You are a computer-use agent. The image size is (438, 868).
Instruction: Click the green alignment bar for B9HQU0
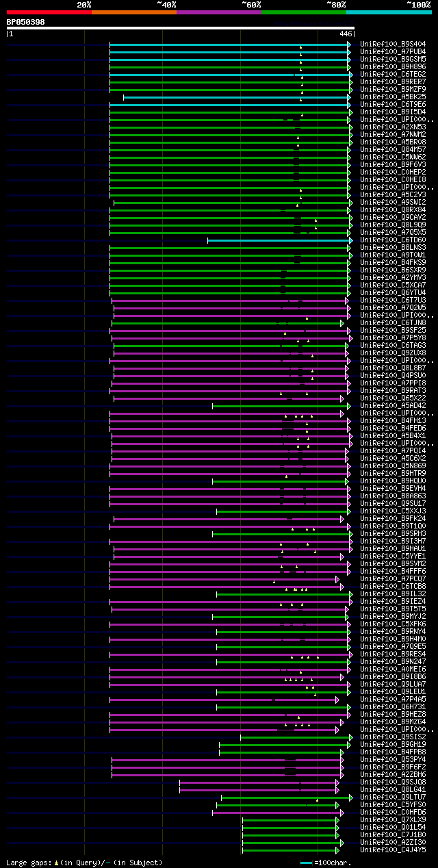click(281, 481)
